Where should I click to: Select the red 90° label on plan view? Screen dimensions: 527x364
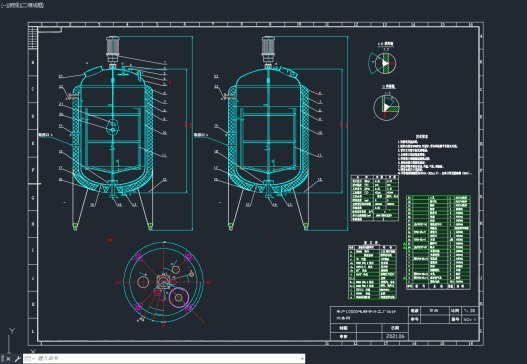coord(208,282)
